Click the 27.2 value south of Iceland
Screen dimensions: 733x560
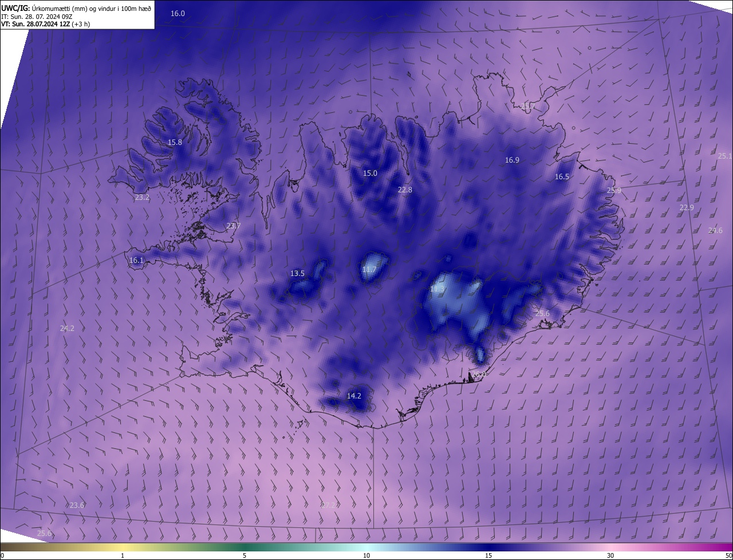point(329,505)
